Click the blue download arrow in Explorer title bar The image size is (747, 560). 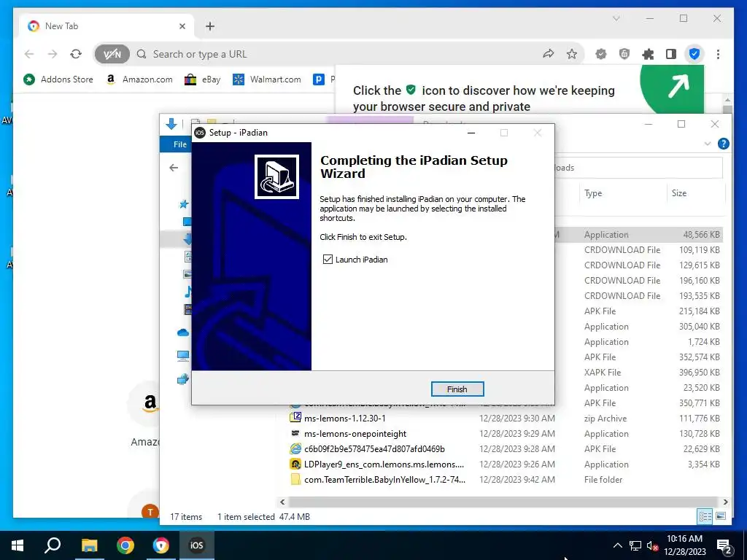(x=171, y=124)
